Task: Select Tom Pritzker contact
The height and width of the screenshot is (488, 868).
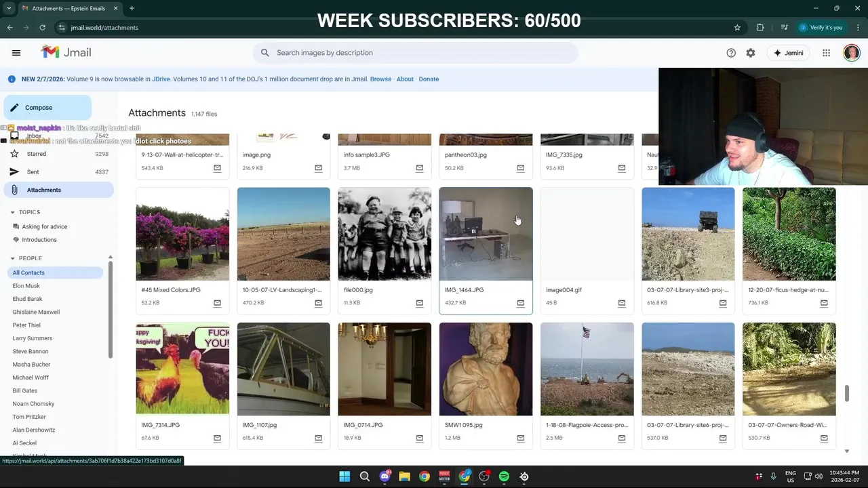Action: pyautogui.click(x=29, y=417)
